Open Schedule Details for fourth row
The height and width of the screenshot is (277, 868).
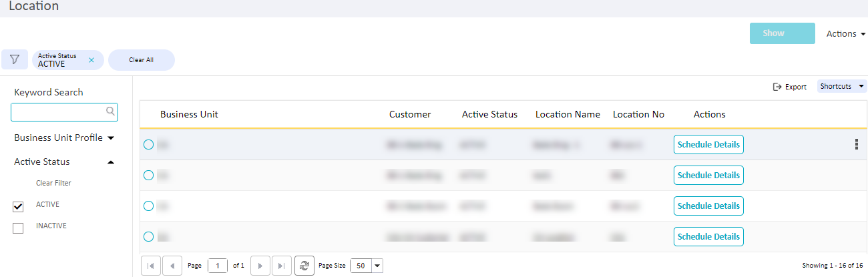coord(708,236)
